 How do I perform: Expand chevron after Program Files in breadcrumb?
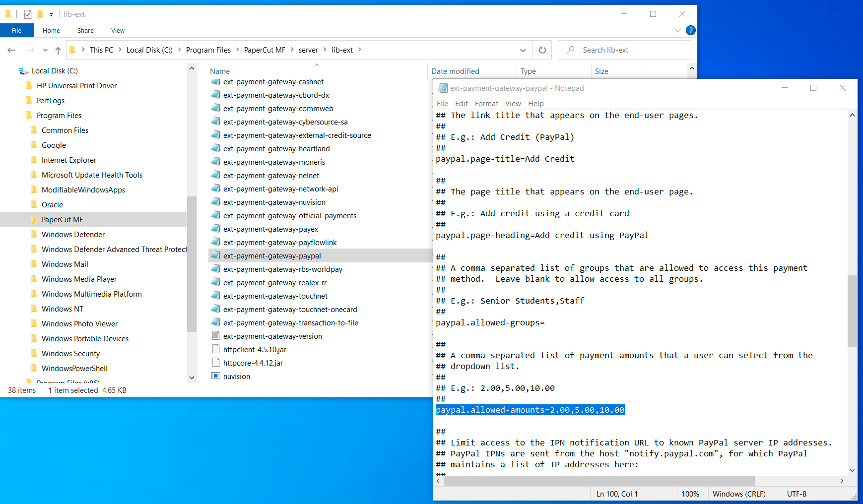point(238,50)
